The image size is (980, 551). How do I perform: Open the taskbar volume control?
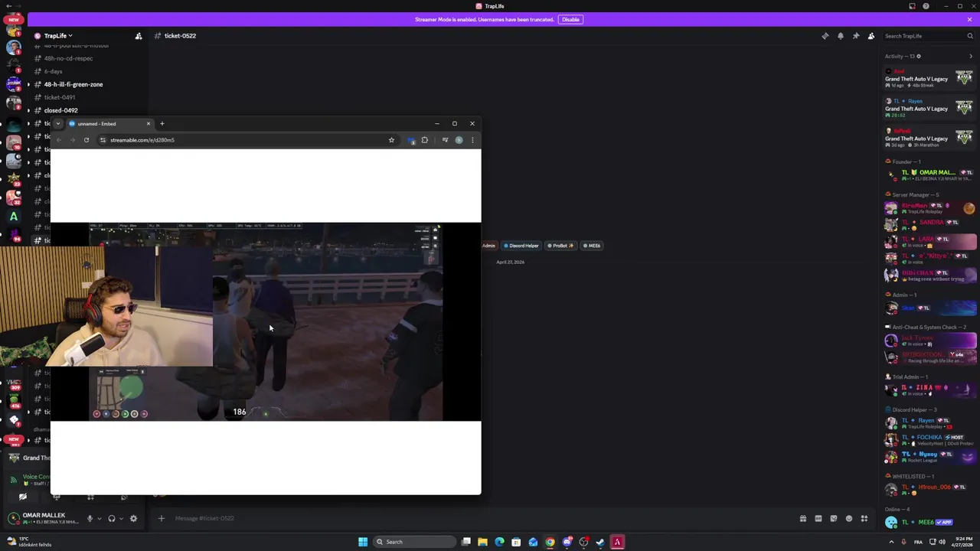click(x=942, y=542)
